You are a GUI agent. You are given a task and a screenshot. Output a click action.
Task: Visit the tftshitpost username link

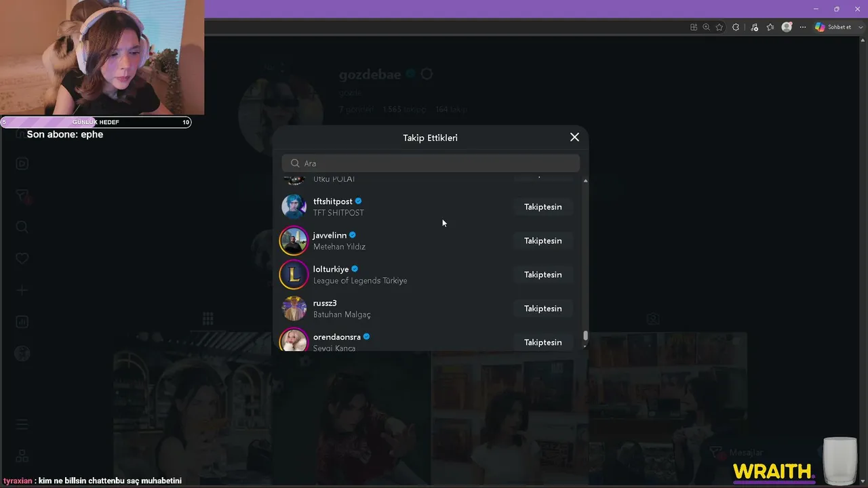pyautogui.click(x=333, y=201)
